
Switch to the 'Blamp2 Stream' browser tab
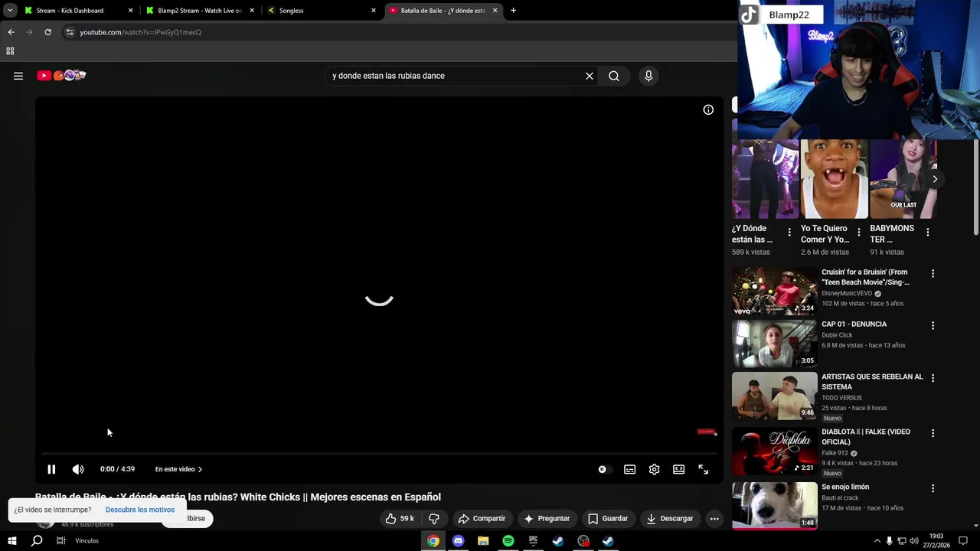tap(201, 11)
